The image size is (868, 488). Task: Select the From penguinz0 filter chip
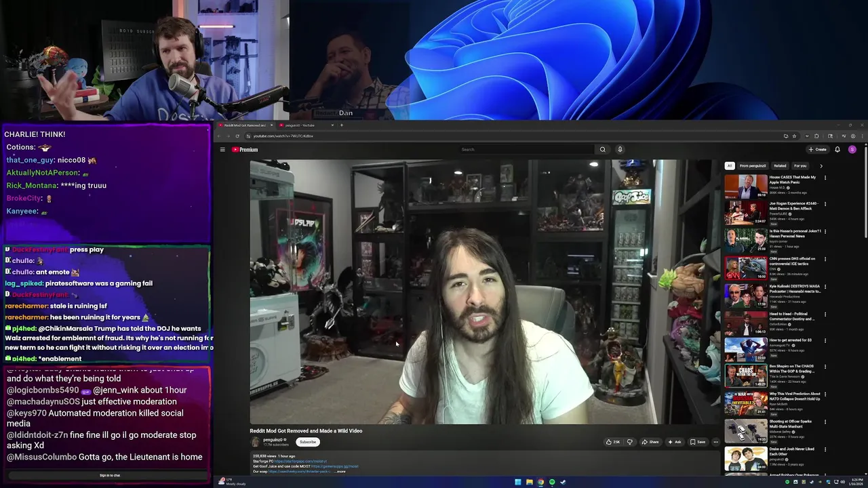753,166
